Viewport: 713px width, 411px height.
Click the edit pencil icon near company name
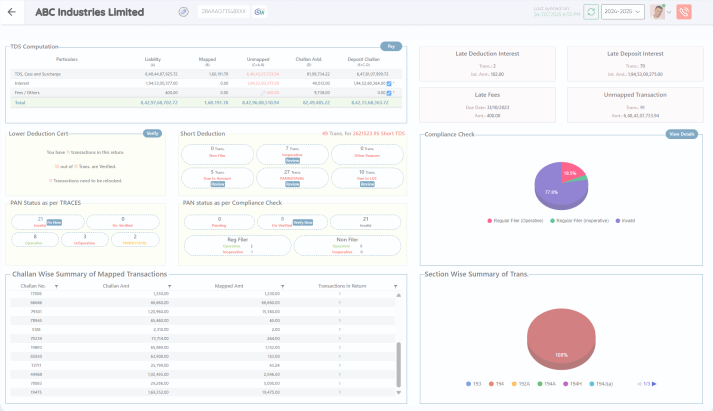tap(183, 12)
